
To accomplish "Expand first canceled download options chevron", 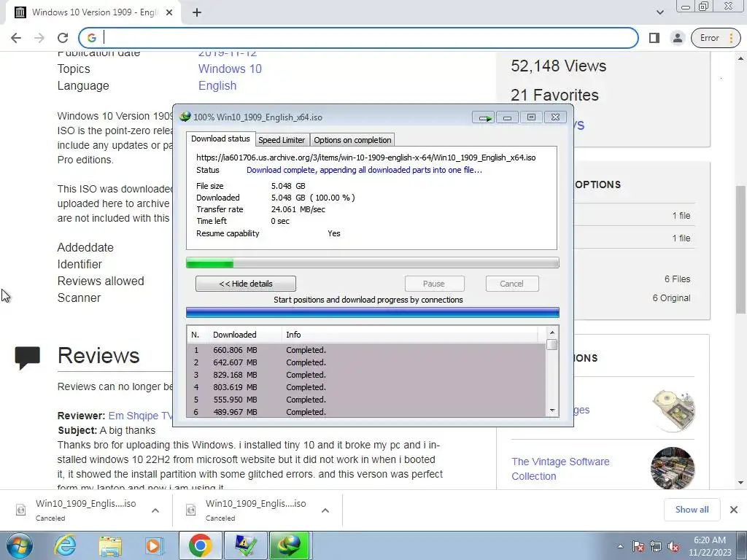I will click(155, 510).
